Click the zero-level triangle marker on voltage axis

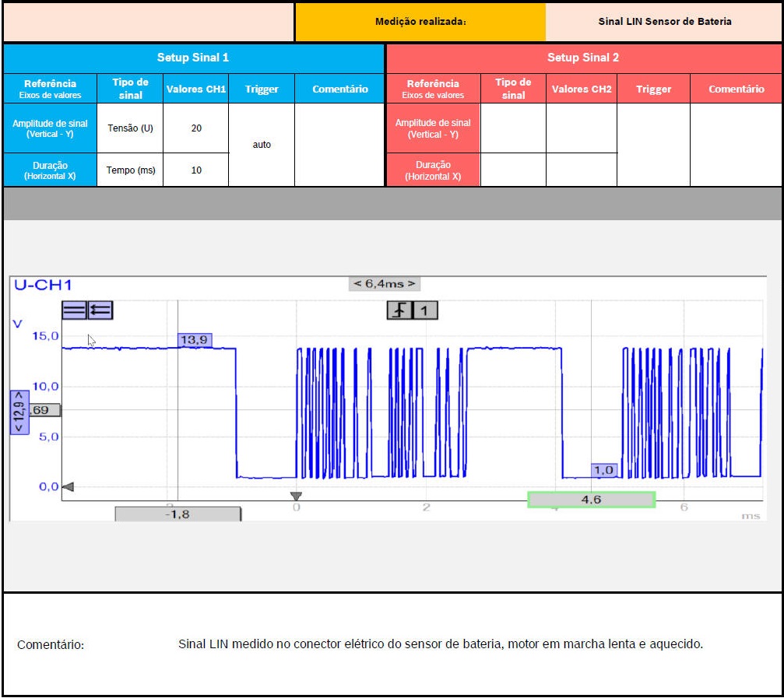click(x=68, y=486)
